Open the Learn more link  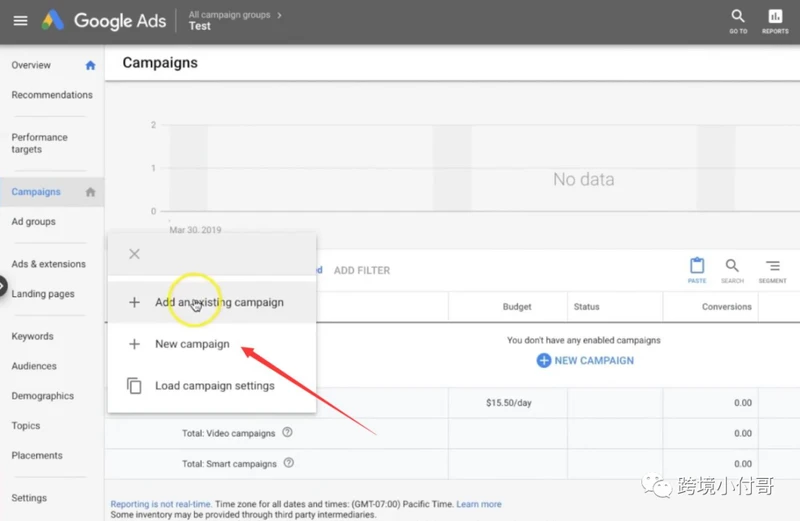point(479,504)
